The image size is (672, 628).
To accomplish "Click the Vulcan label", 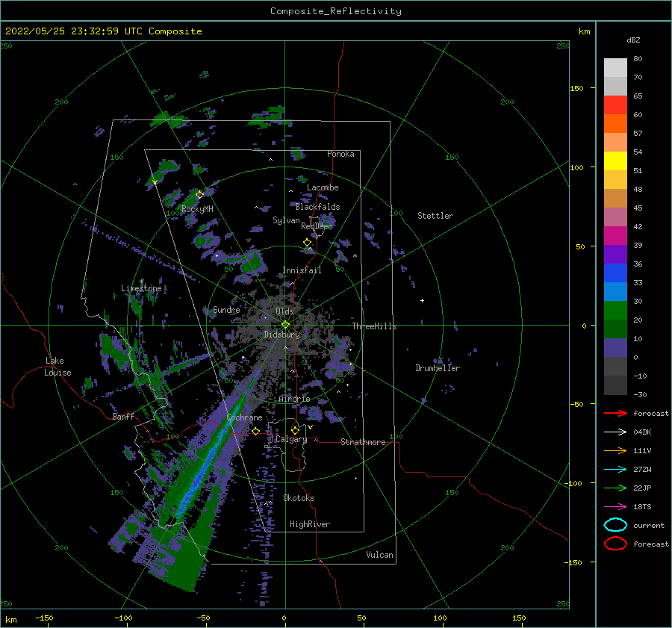I will [x=379, y=555].
